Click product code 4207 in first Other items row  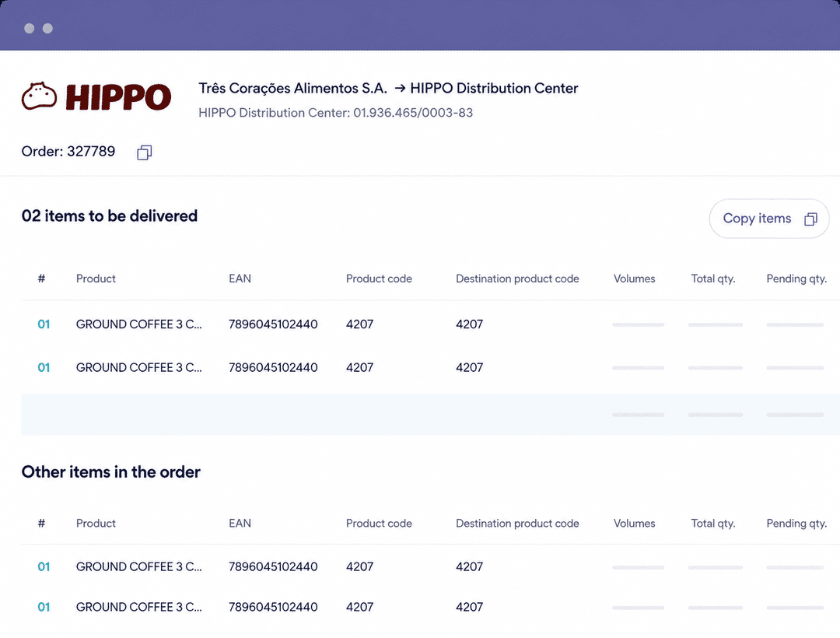pyautogui.click(x=359, y=566)
